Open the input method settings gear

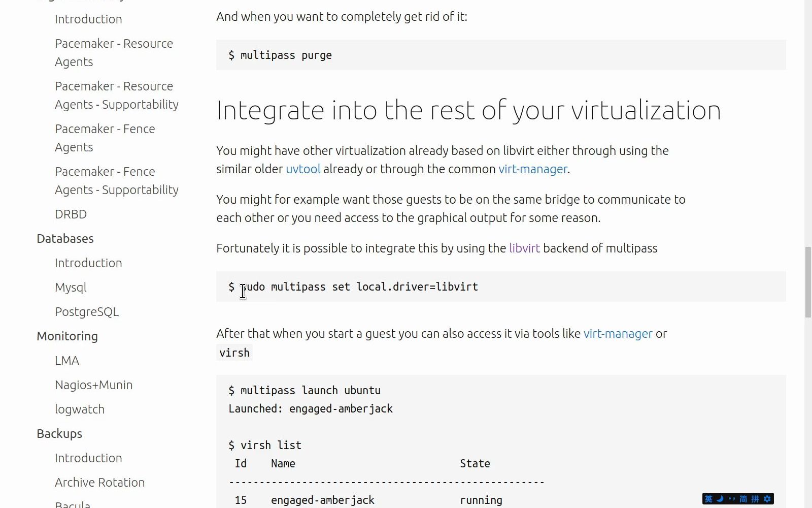[x=767, y=499]
